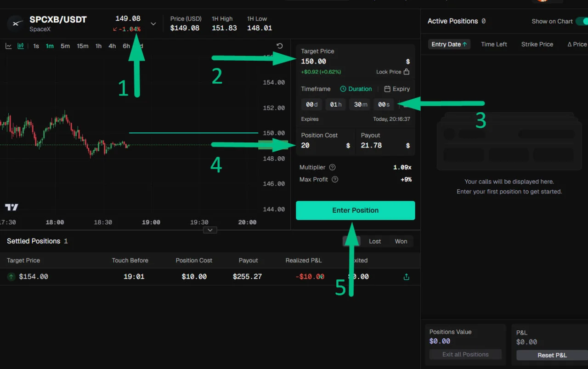Click the 1H Low value 148.01
This screenshot has height=369, width=588.
(260, 28)
